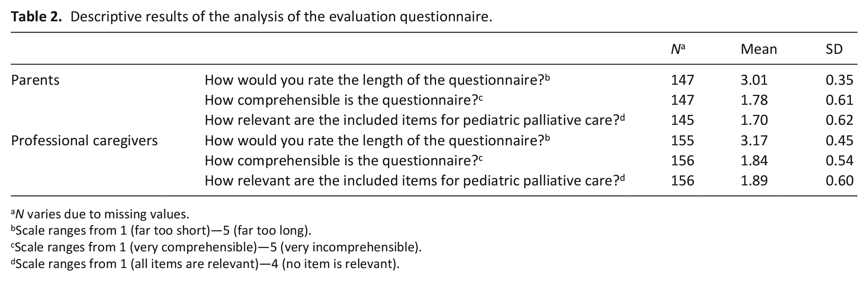Click the N value 145
868x281 pixels.
[682, 120]
